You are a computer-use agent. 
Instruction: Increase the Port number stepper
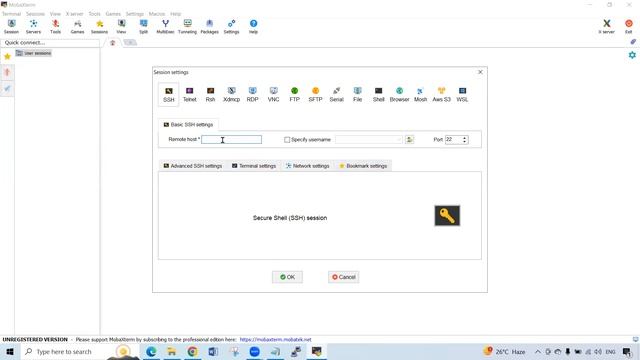click(464, 138)
